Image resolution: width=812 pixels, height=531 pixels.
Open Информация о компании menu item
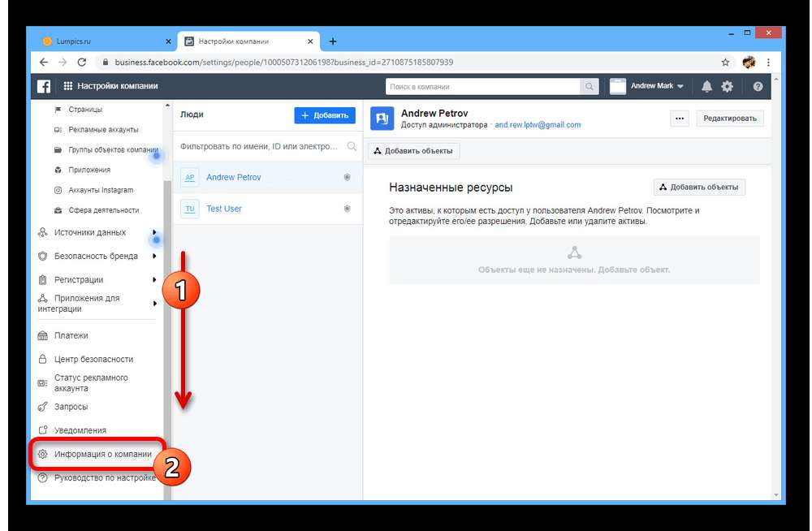(x=102, y=454)
